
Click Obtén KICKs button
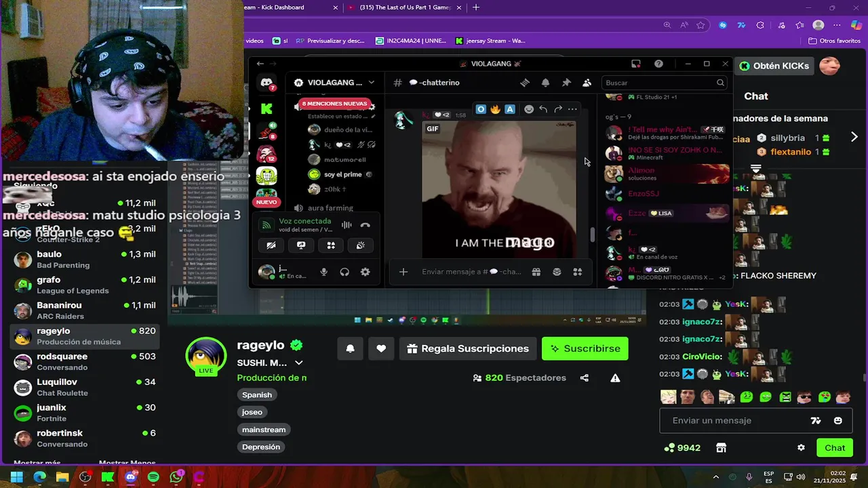(774, 66)
